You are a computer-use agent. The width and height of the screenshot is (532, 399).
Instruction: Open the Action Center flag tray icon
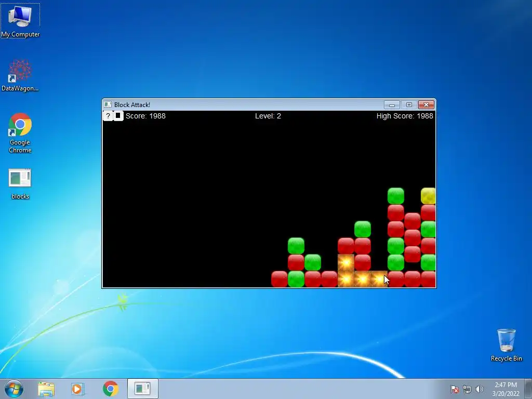point(455,389)
